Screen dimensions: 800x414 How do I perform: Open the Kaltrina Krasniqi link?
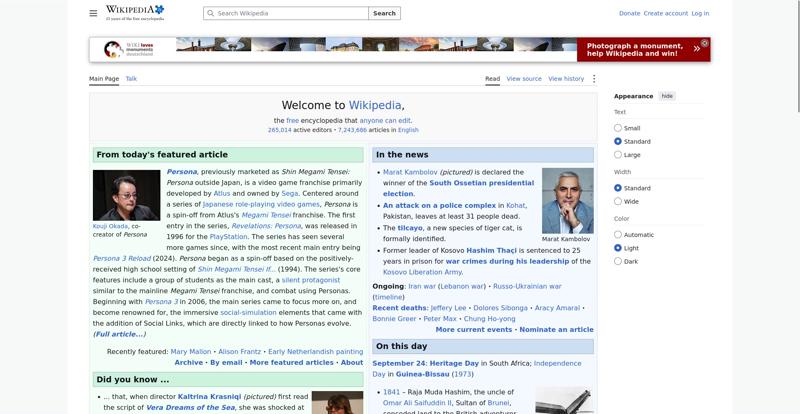209,397
